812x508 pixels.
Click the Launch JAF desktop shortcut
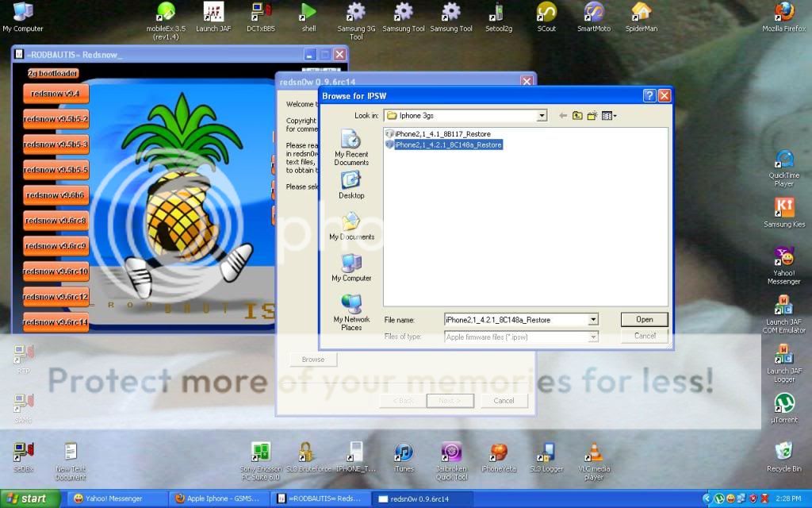click(213, 17)
